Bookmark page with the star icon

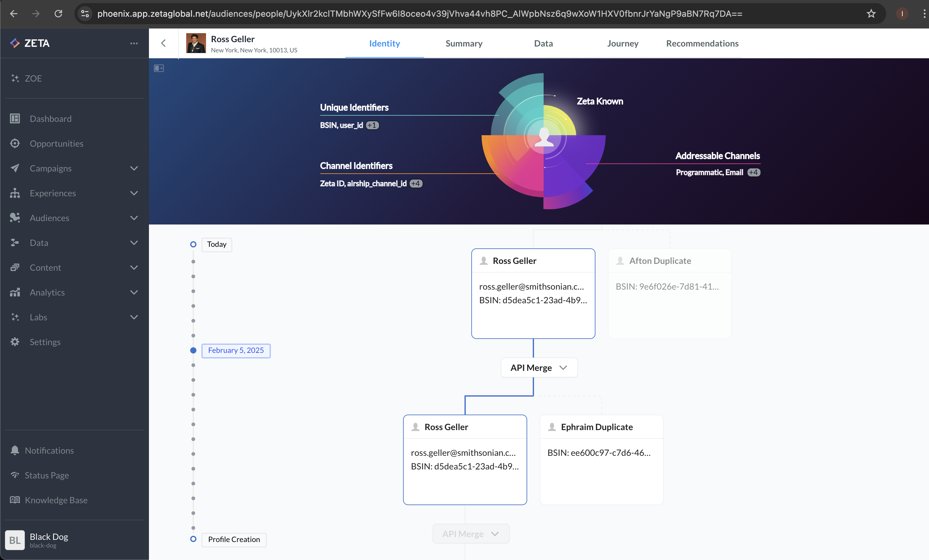(871, 14)
